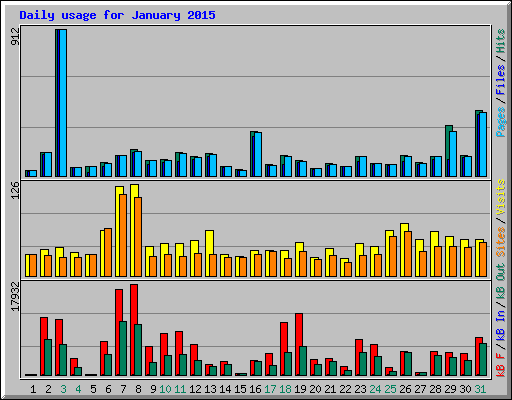
Task: Click the day 2 red kB bar
Action: pyautogui.click(x=44, y=346)
